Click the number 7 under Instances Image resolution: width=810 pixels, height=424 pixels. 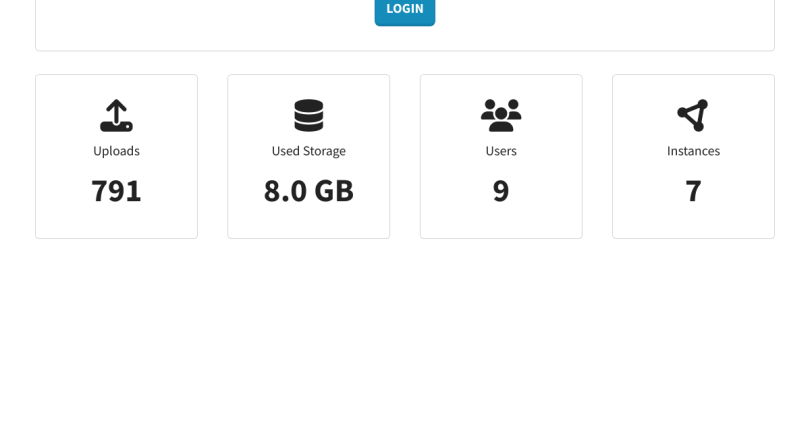(x=693, y=190)
